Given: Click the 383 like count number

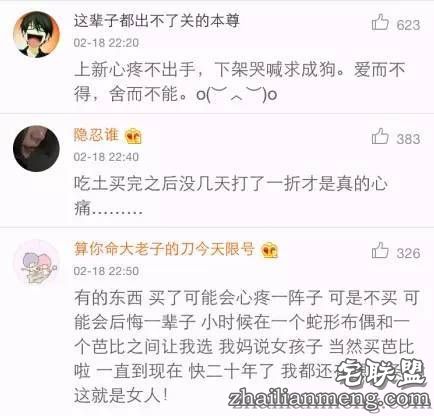Looking at the screenshot, I should 408,139.
